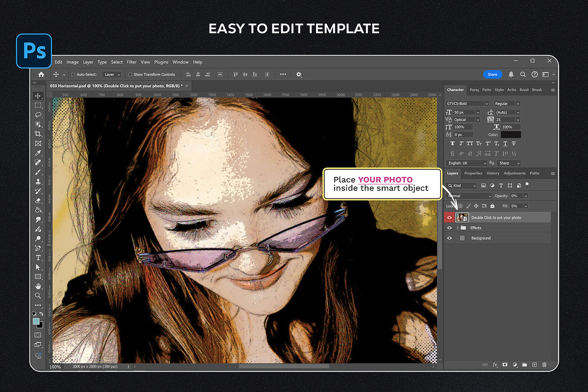Toggle Faux Bold in Character panel
This screenshot has width=588, height=392.
click(x=453, y=144)
